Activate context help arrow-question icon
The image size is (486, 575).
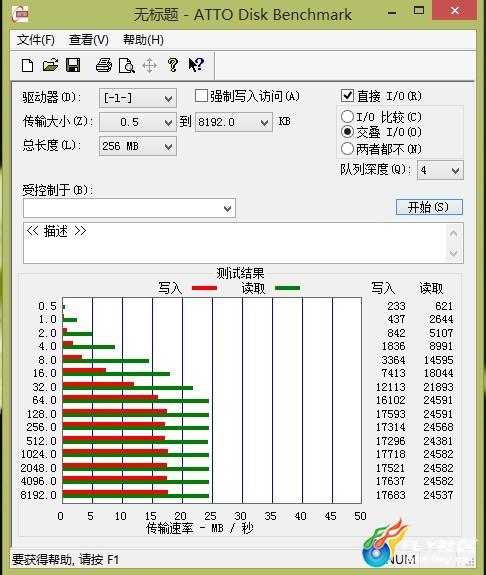click(196, 65)
